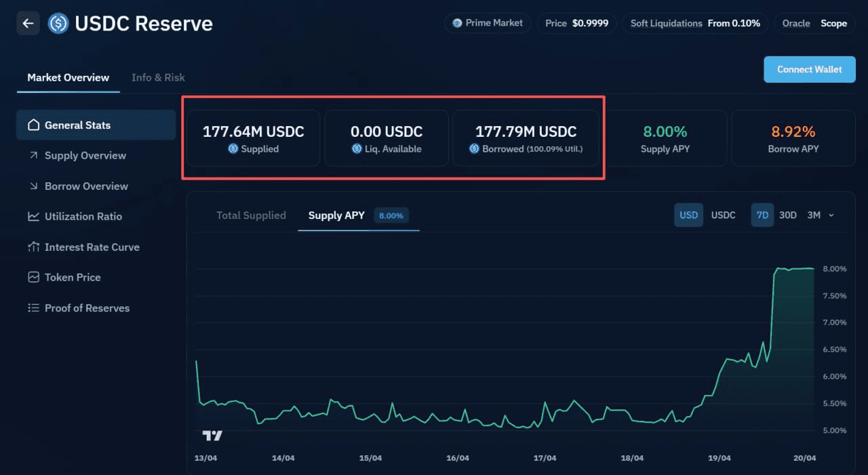Click the Prime Market badge
Image resolution: width=868 pixels, height=475 pixels.
click(488, 23)
